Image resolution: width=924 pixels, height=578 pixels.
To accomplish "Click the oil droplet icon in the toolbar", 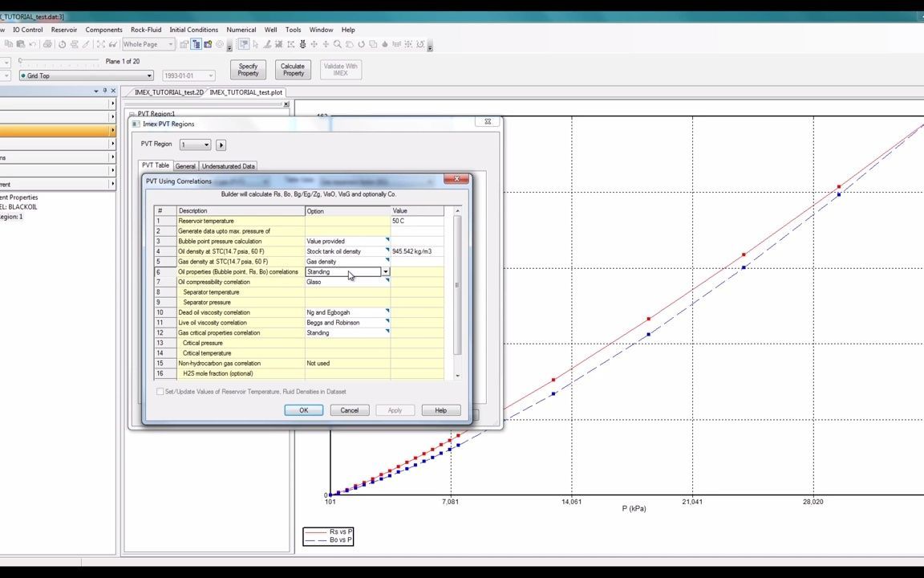I will pos(385,44).
